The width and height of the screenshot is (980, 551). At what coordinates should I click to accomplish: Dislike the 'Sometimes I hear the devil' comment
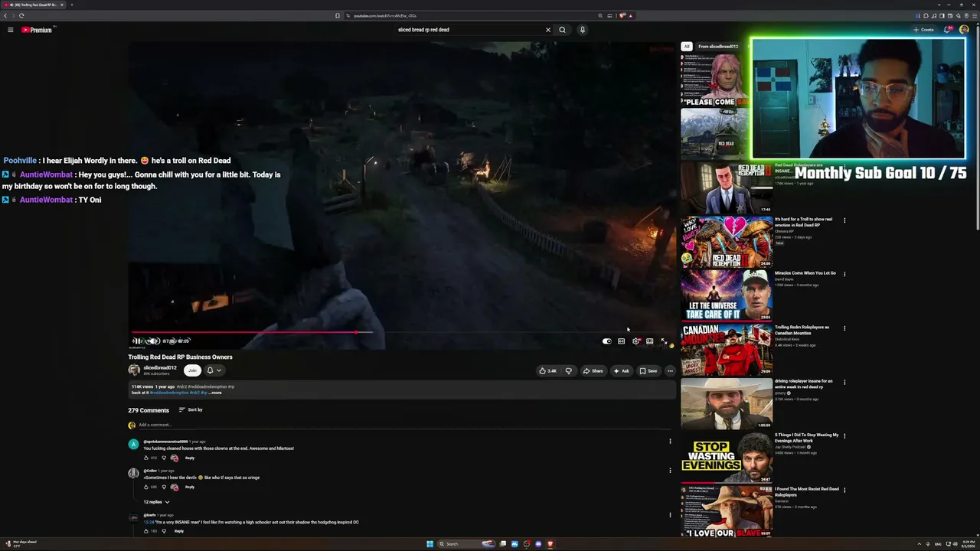163,487
